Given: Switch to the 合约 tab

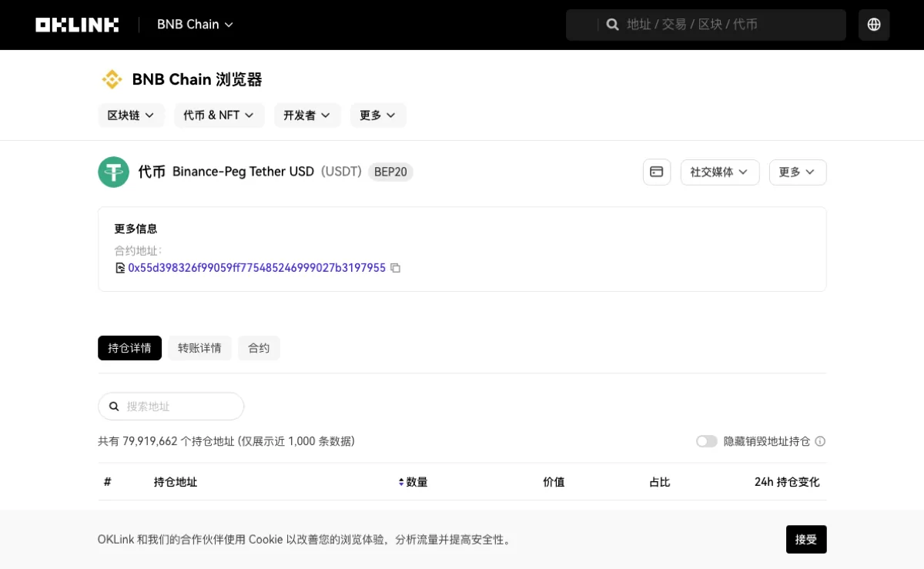Looking at the screenshot, I should point(259,348).
